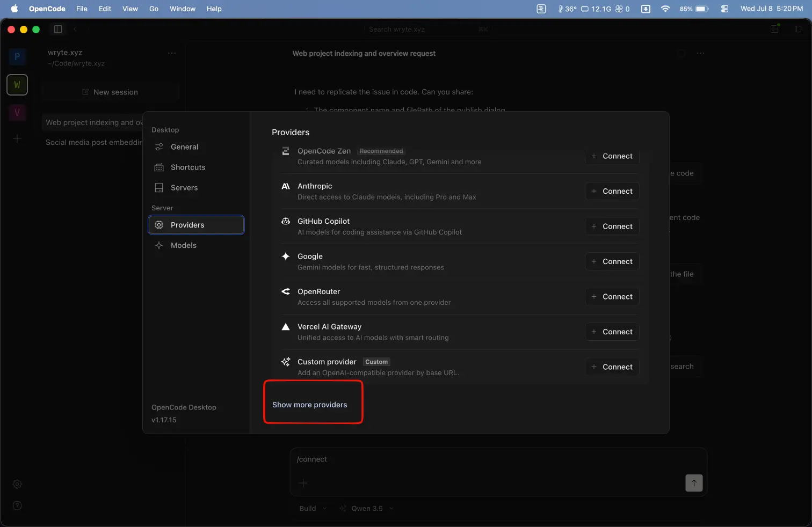Click the Vercel triangle logo icon
Viewport: 812px width, 527px height.
tap(286, 327)
